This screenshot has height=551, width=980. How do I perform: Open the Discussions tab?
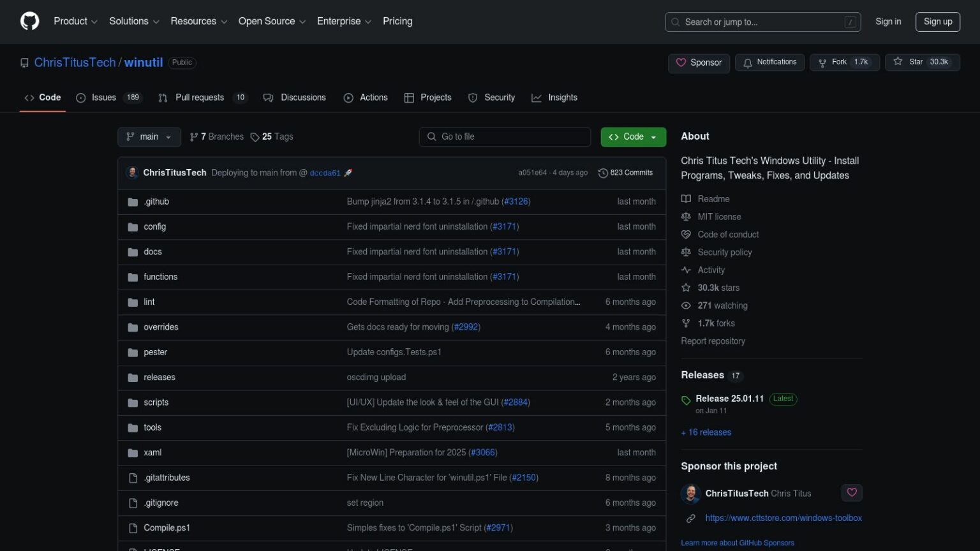(x=295, y=98)
